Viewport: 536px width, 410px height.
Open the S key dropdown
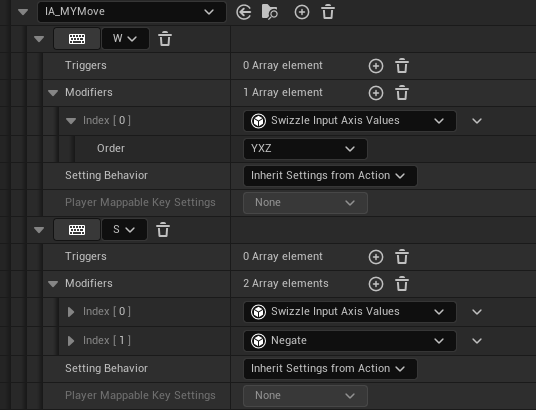[124, 230]
